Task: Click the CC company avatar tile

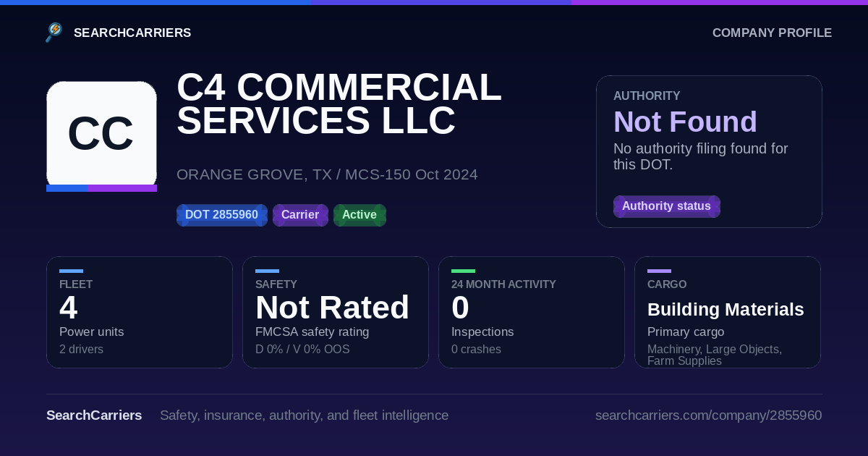Action: (101, 135)
